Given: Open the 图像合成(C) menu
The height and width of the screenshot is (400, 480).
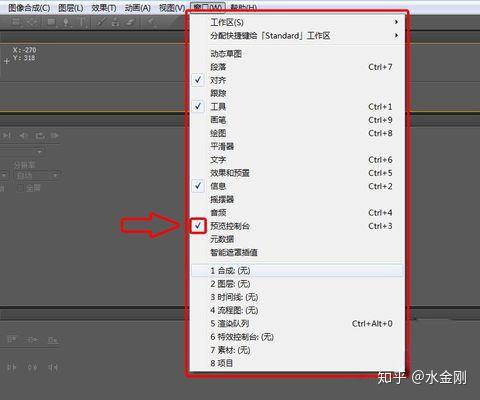Looking at the screenshot, I should click(x=29, y=7).
